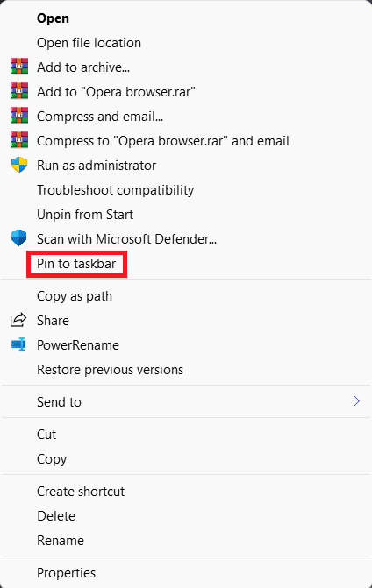
Task: Click the WinRAR icon beside Compress and email
Action: pos(19,117)
